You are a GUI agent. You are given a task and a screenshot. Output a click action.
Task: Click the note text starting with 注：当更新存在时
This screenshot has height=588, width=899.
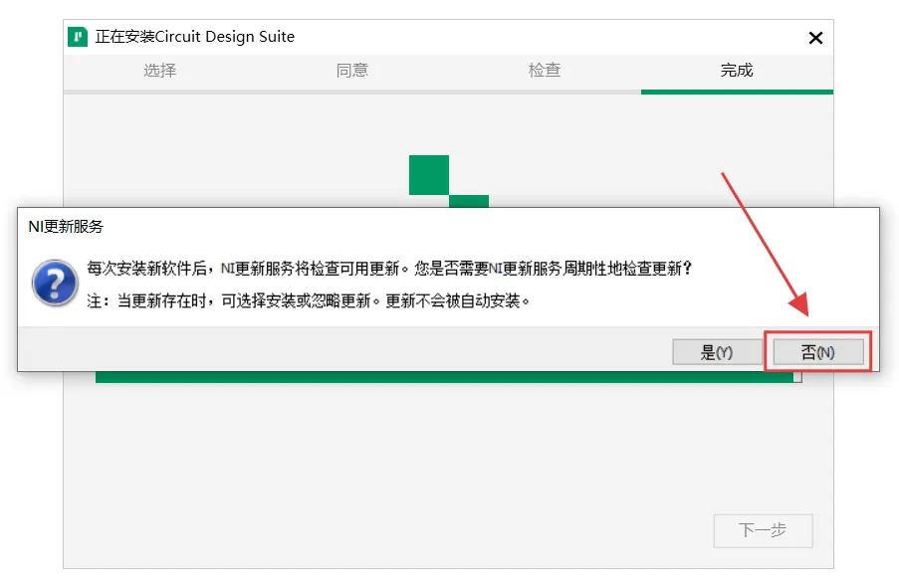309,300
